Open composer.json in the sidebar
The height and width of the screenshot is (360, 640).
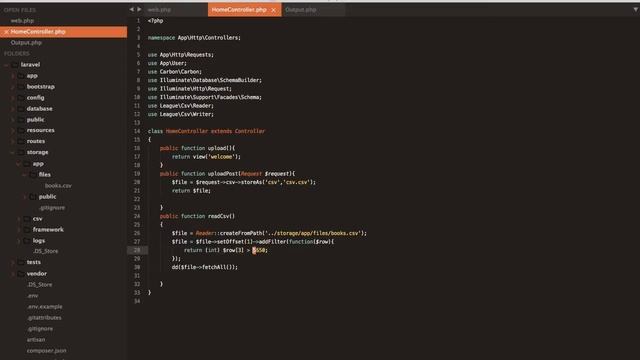(x=47, y=351)
